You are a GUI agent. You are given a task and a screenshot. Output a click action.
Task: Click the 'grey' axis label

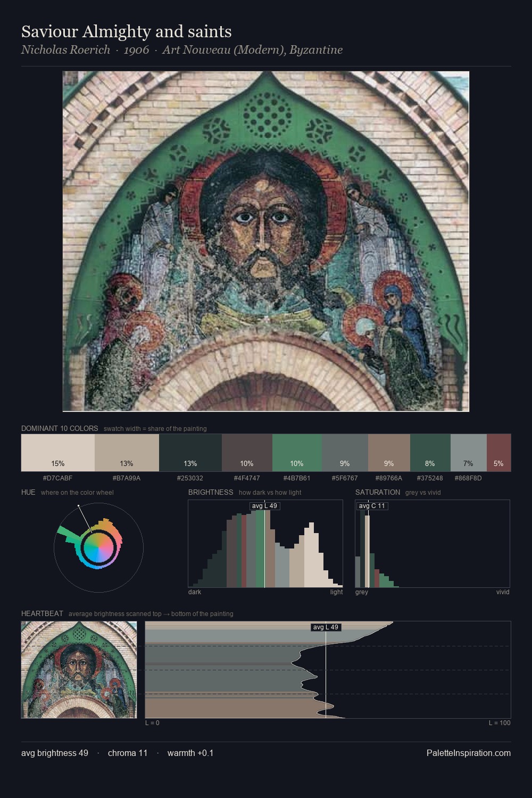[362, 592]
